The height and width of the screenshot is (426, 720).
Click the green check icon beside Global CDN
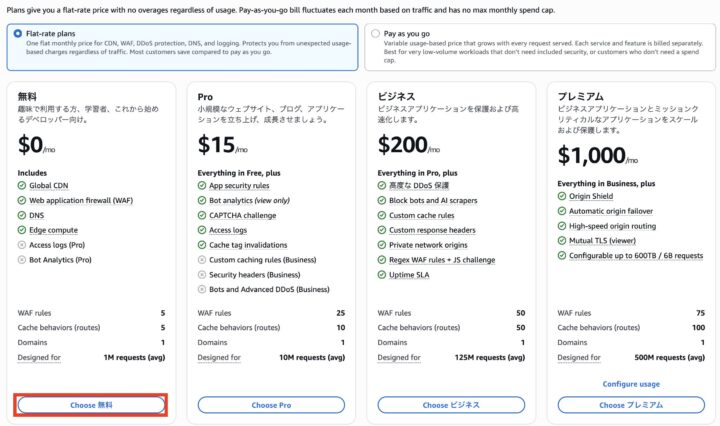22,185
